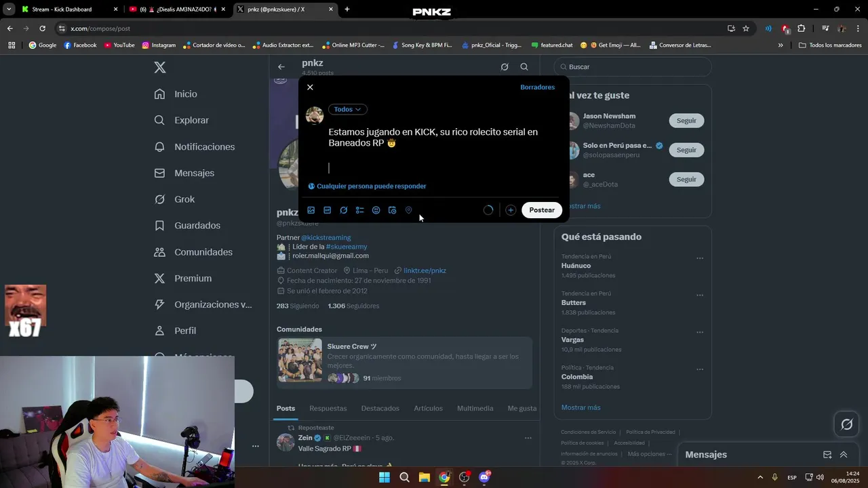Image resolution: width=868 pixels, height=488 pixels.
Task: Open floating Grok button
Action: click(847, 425)
